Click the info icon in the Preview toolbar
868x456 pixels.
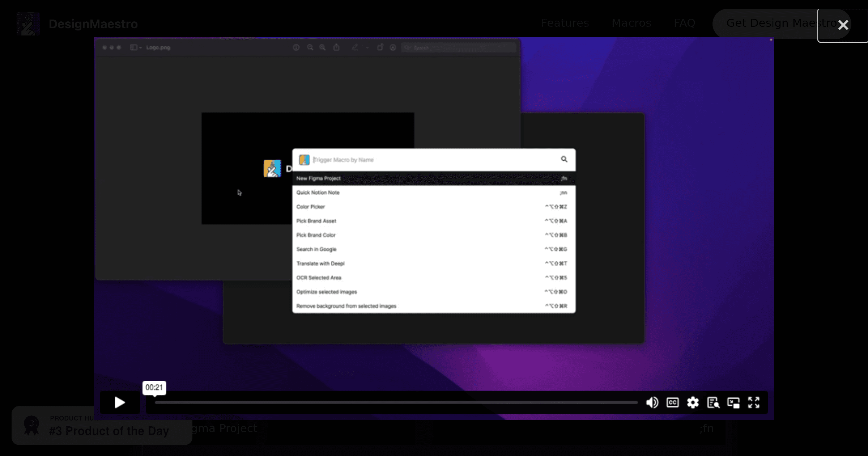(x=296, y=47)
